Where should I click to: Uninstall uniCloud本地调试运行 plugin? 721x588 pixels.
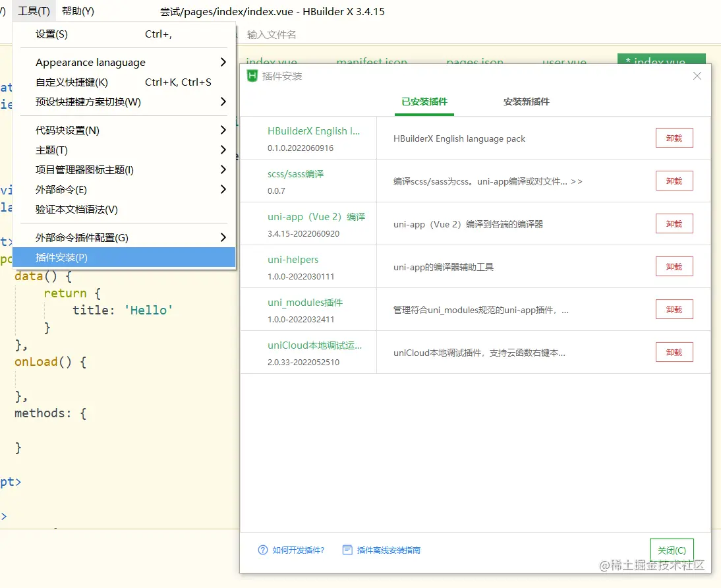(x=674, y=352)
